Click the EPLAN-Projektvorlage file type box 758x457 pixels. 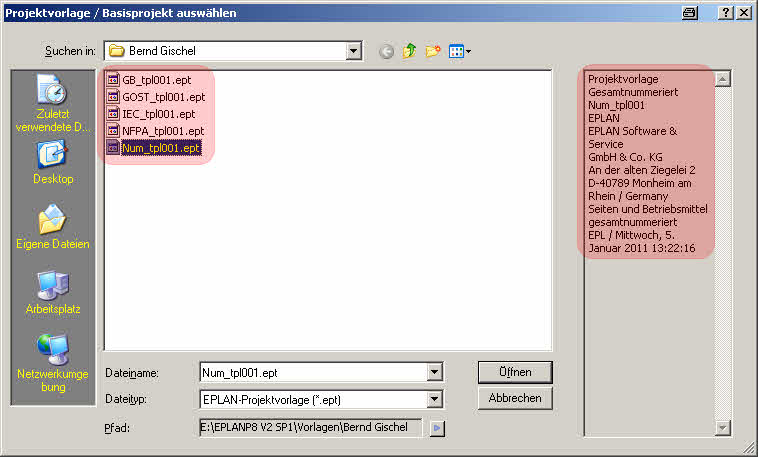coord(314,399)
